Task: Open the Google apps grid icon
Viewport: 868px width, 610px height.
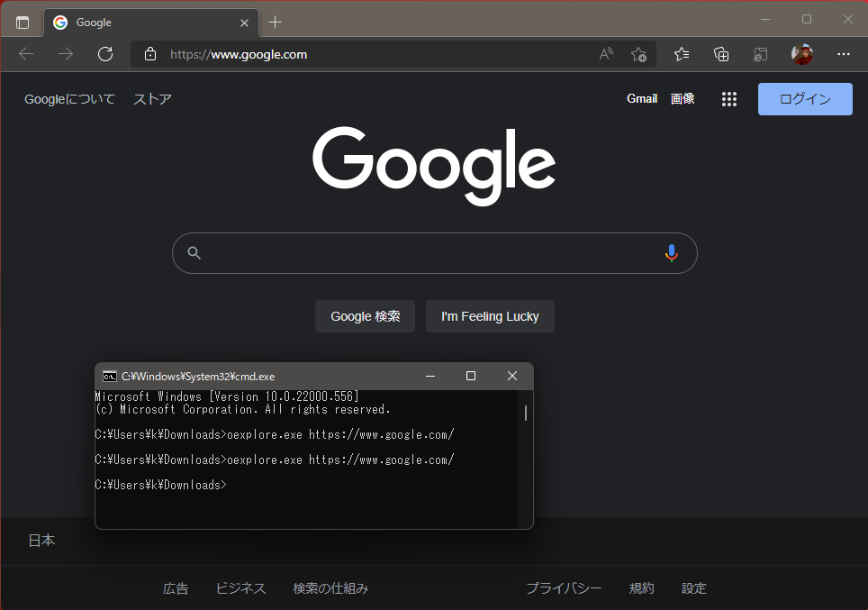Action: (729, 99)
